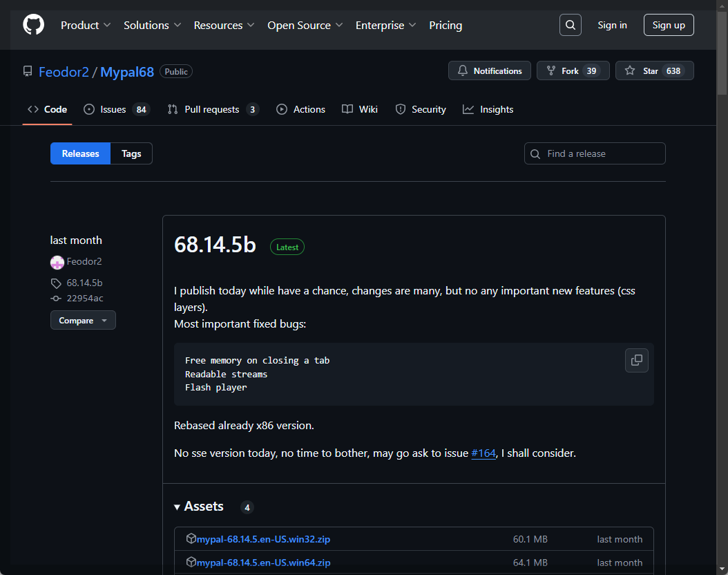The width and height of the screenshot is (728, 575).
Task: Open the Compare dropdown
Action: pos(83,321)
